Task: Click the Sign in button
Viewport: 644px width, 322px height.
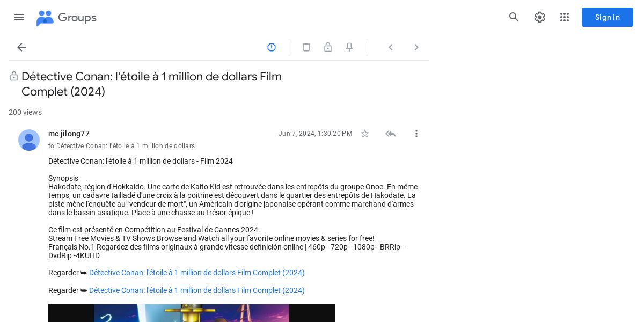Action: pos(608,17)
